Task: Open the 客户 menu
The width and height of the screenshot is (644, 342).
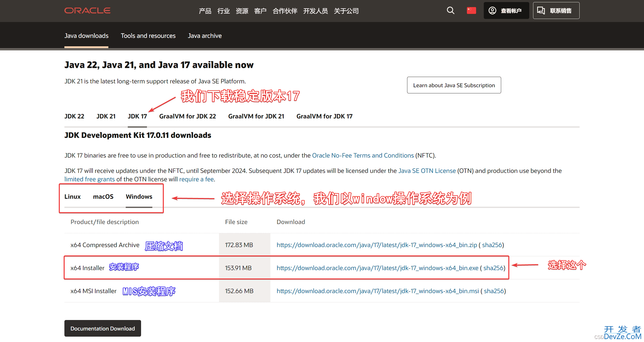Action: (x=260, y=11)
